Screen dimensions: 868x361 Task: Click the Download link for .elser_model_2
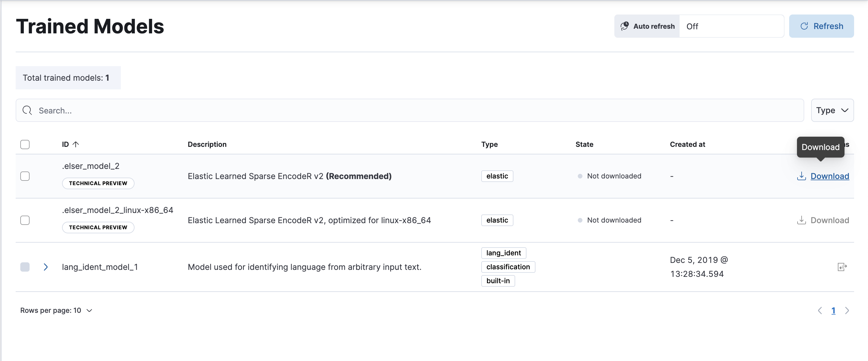[x=830, y=176]
